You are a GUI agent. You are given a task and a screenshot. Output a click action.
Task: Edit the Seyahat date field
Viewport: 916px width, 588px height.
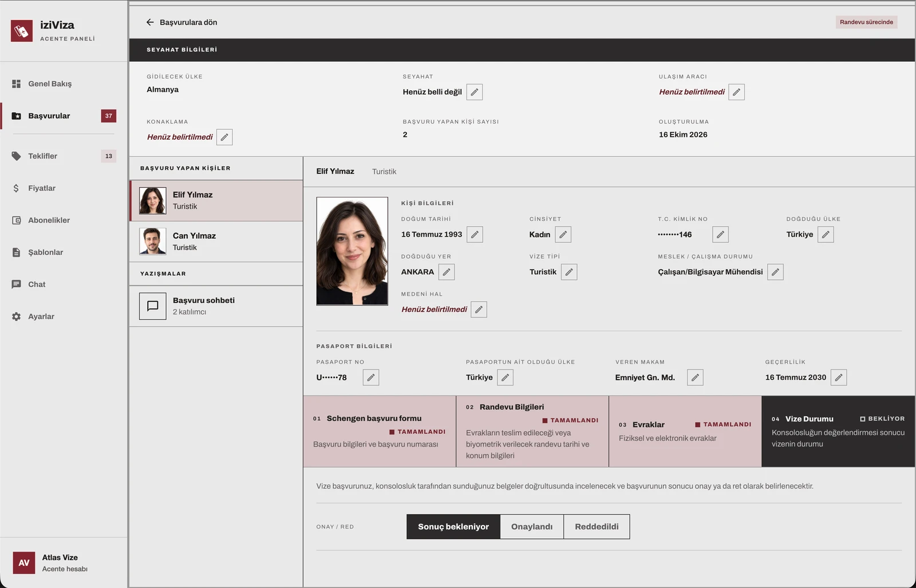pyautogui.click(x=475, y=92)
